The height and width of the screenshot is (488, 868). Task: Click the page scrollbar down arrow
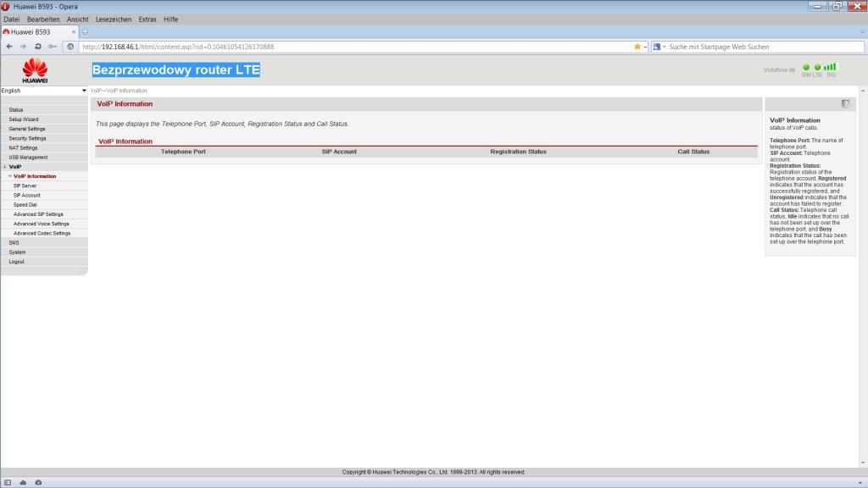click(863, 463)
